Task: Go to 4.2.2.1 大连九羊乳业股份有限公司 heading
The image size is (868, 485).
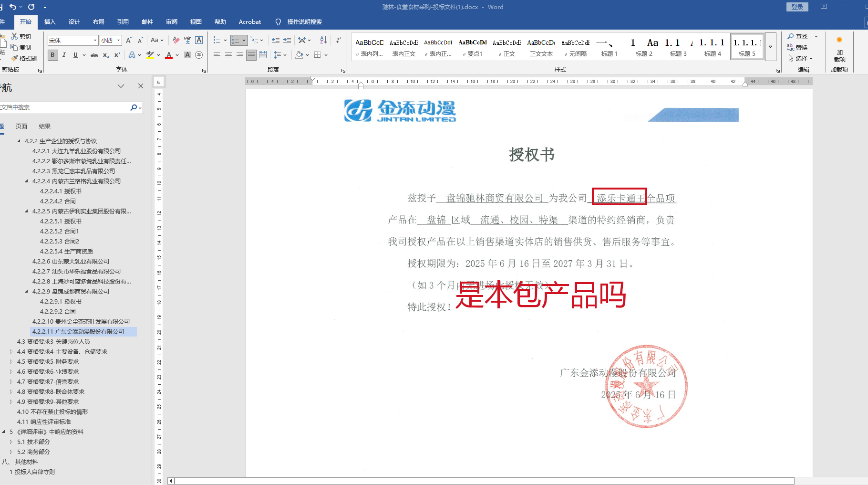Action: point(76,151)
